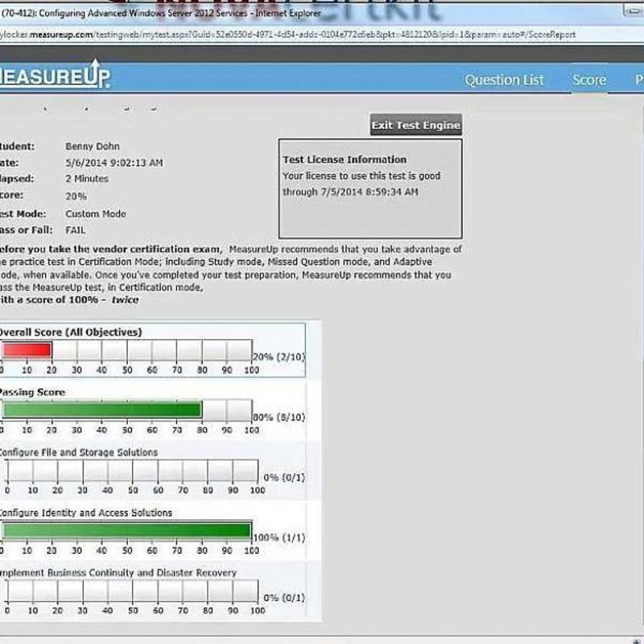The image size is (644, 644).
Task: Click the Overall Score (All Objectives) heading
Action: (71, 332)
